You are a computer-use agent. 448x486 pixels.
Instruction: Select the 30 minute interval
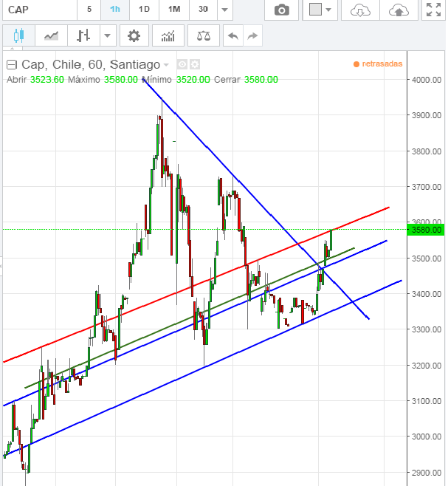[203, 10]
